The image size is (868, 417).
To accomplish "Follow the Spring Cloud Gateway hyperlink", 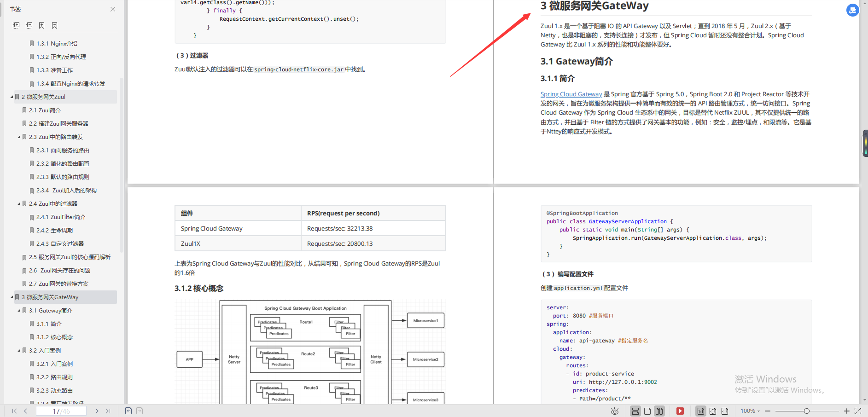I will coord(571,94).
